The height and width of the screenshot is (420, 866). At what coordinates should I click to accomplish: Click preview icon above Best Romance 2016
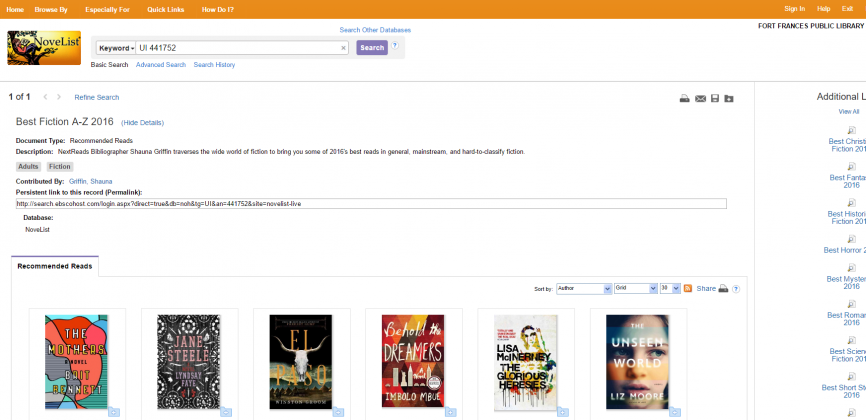(852, 304)
